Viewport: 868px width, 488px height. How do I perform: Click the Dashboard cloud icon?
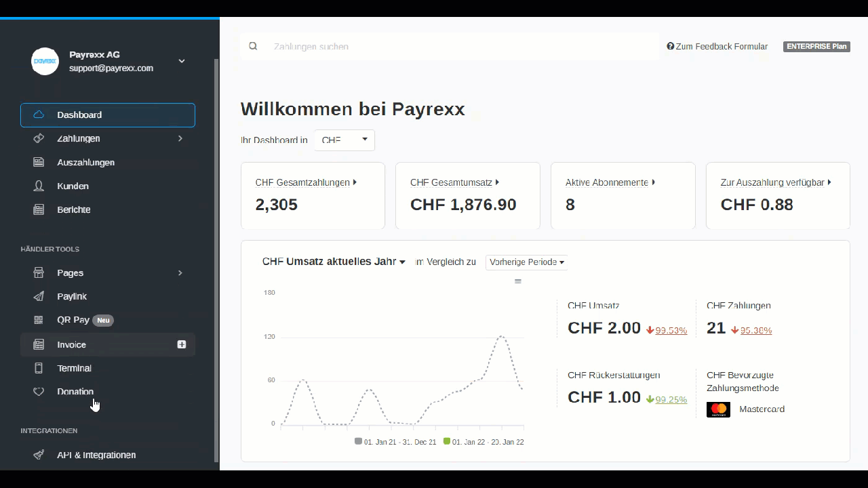pyautogui.click(x=39, y=115)
